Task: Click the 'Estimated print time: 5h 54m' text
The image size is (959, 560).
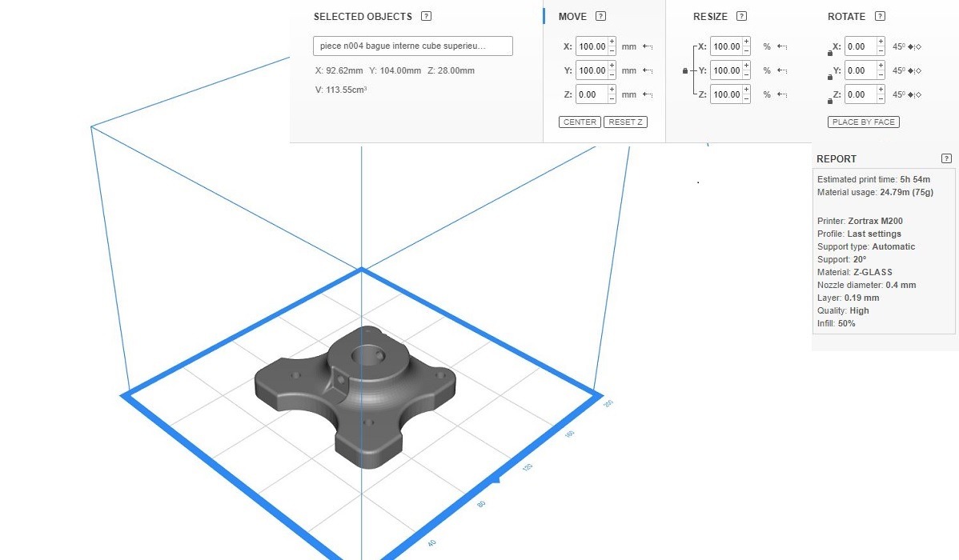Action: 873,179
